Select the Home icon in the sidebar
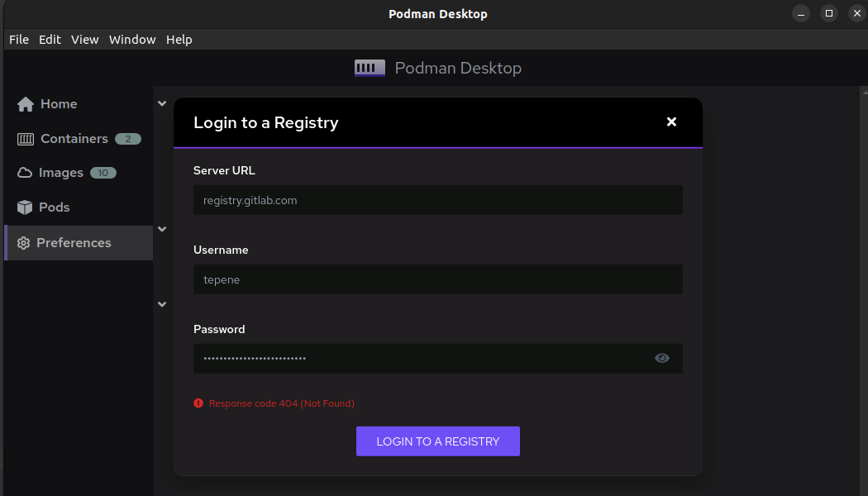The height and width of the screenshot is (496, 868). click(x=24, y=103)
